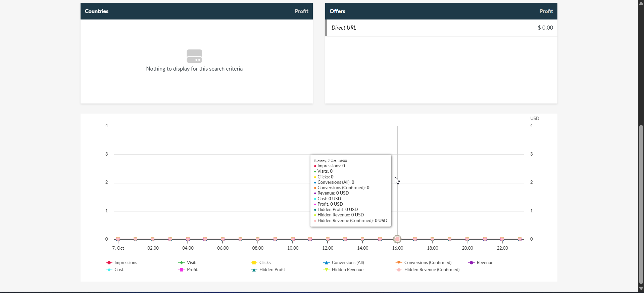Click the empty-state icon in the Countries panel
This screenshot has height=293, width=644.
pos(194,56)
